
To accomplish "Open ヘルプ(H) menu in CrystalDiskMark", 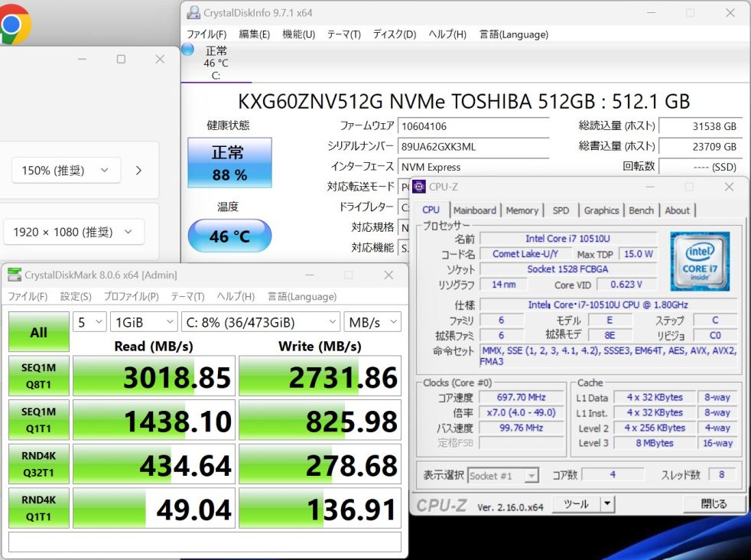I will point(236,297).
